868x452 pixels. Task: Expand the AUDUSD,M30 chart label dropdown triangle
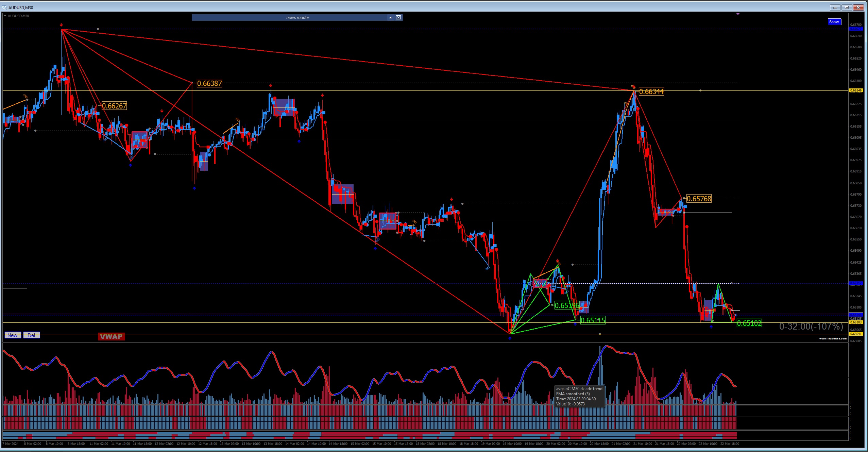coord(5,16)
